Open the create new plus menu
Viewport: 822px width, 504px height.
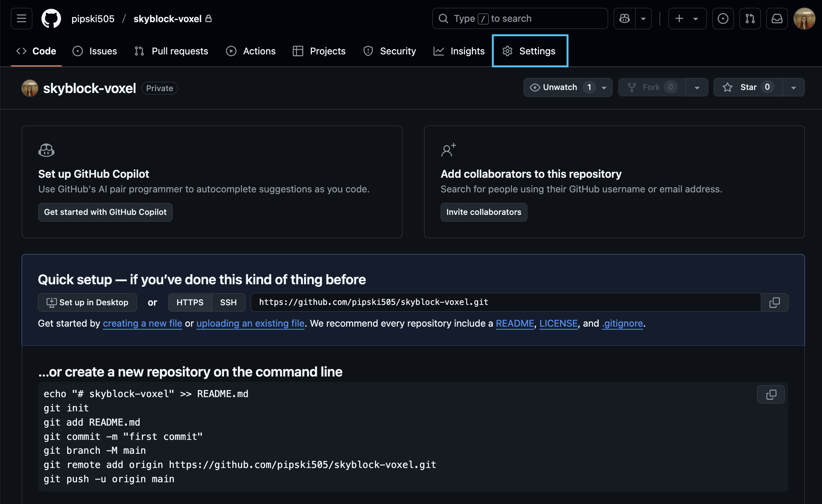tap(687, 18)
